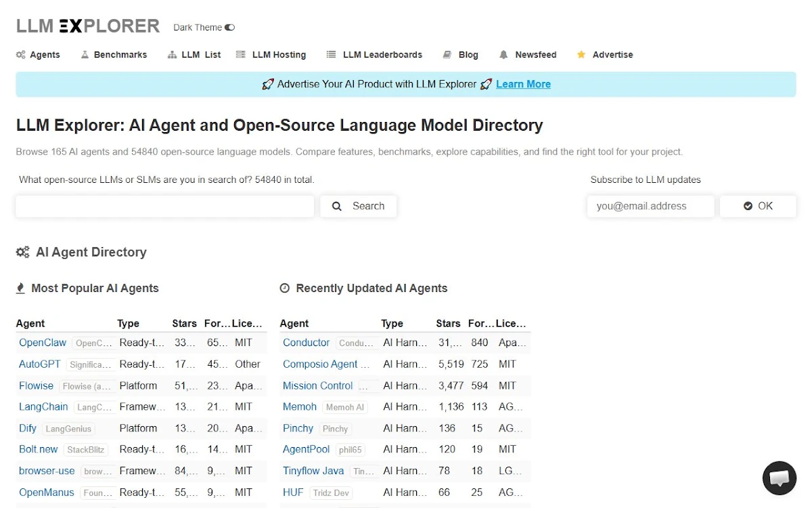Click the Memoh AI author tag

point(345,407)
